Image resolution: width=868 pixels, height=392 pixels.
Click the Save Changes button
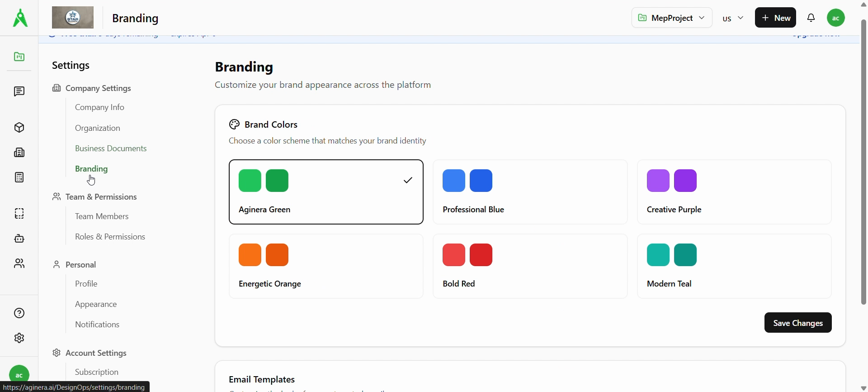pos(797,323)
